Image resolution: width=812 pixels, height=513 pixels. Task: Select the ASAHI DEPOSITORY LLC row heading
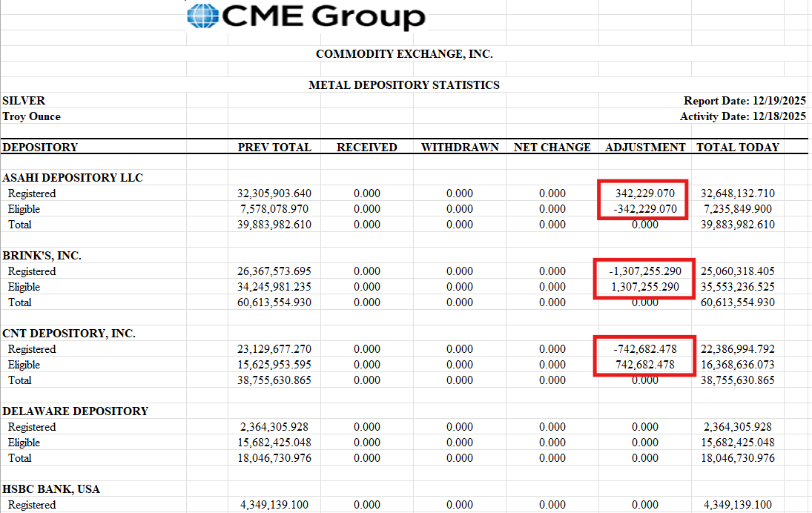coord(73,178)
